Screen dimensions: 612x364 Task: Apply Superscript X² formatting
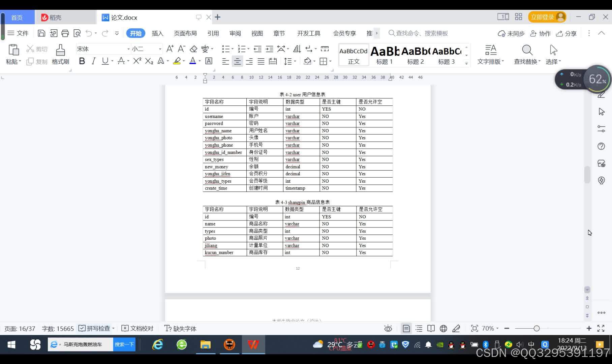point(137,61)
